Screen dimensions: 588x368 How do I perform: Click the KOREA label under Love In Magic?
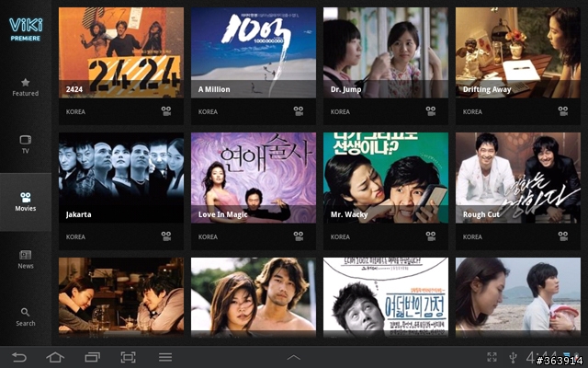[x=209, y=236]
